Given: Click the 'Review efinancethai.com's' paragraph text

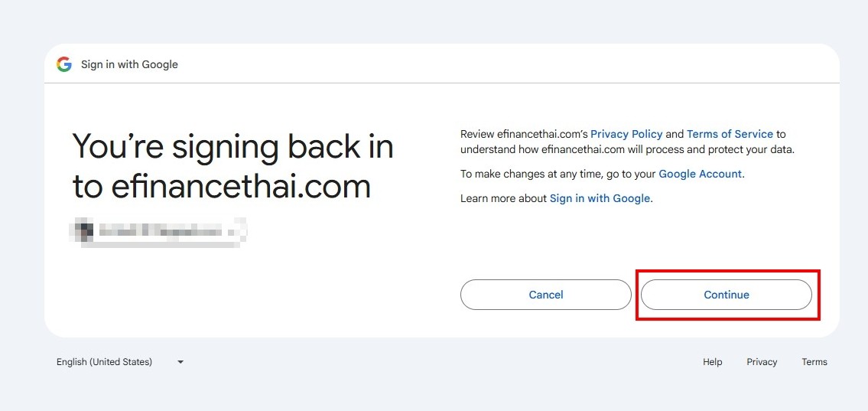Looking at the screenshot, I should [x=627, y=142].
